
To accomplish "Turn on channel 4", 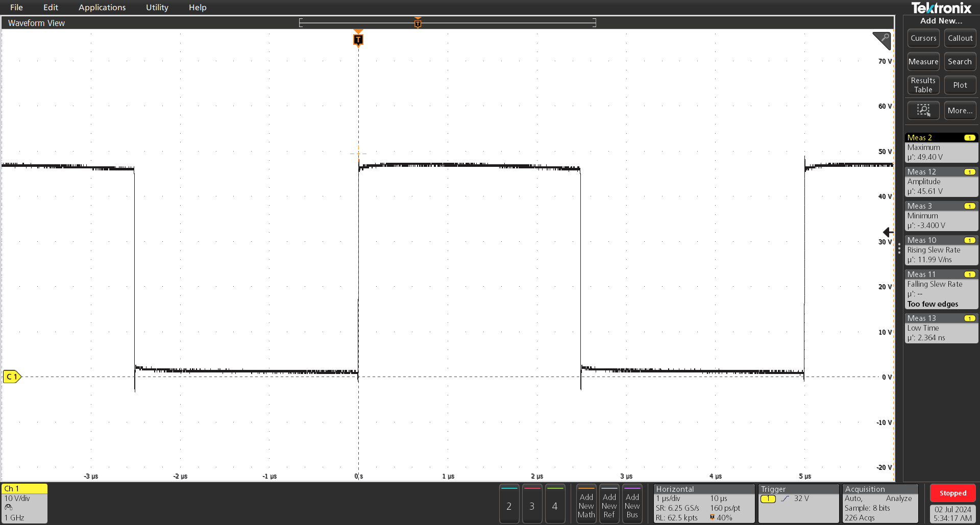I will (555, 504).
